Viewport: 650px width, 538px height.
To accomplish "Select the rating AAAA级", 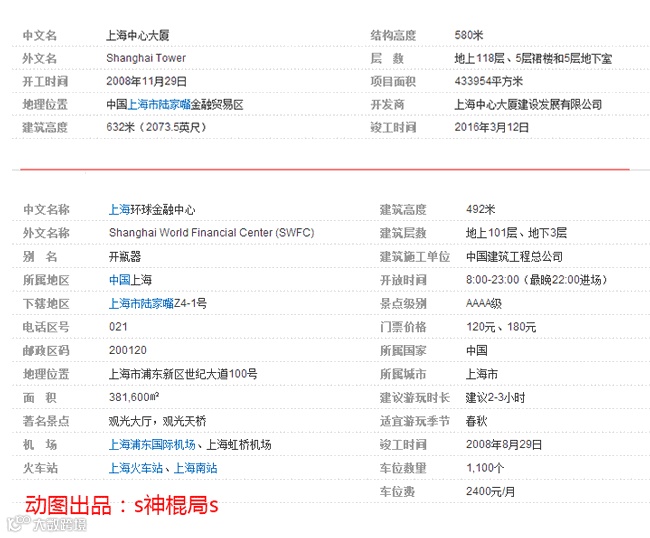I will coord(484,304).
